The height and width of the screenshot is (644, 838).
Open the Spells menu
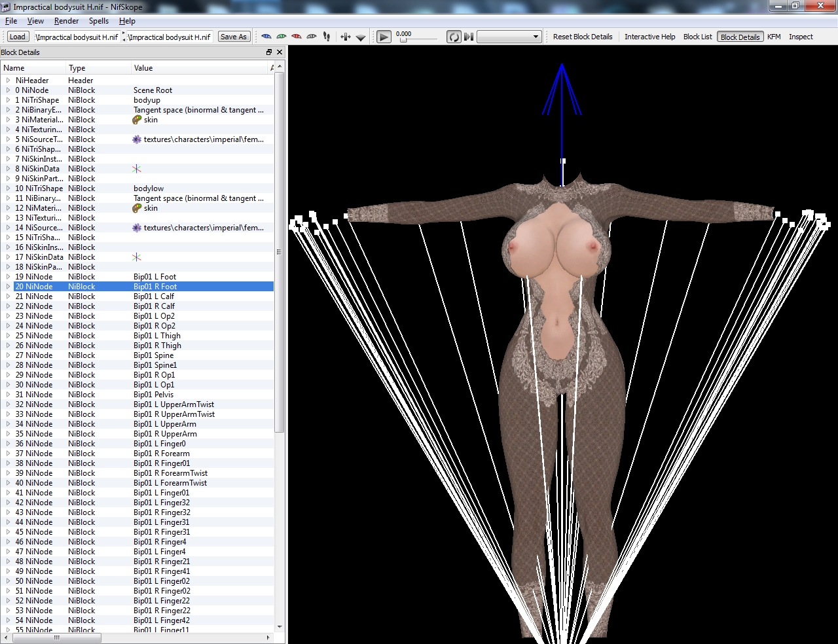click(98, 21)
